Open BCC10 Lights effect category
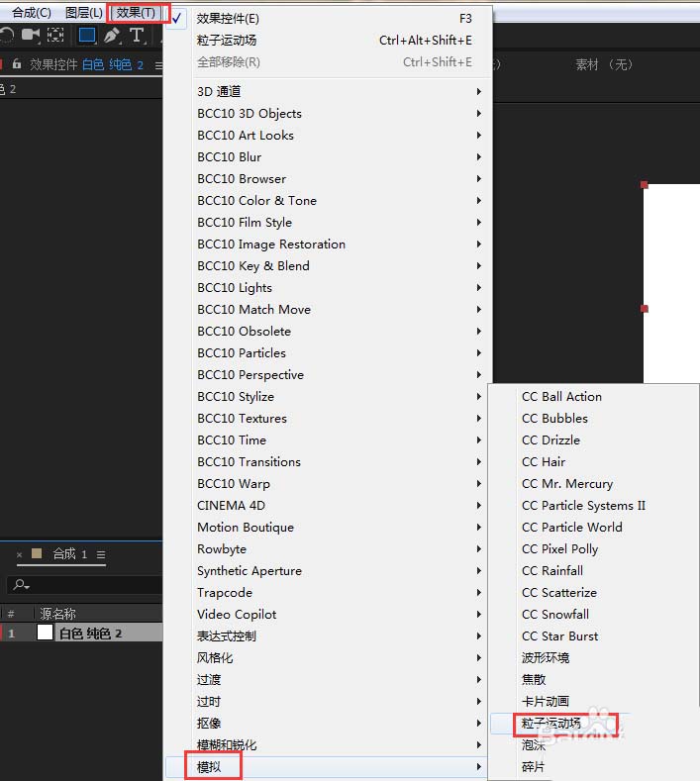700x781 pixels. [329, 288]
